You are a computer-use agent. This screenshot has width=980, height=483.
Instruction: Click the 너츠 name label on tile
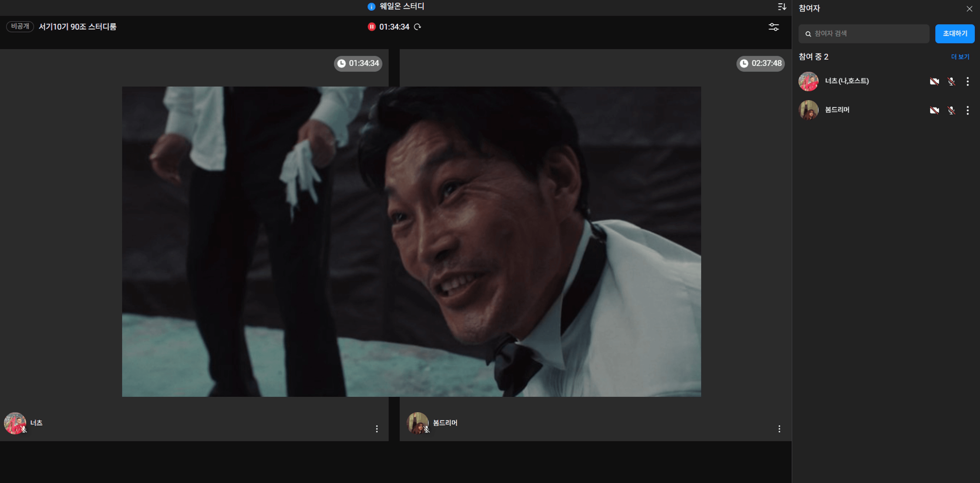pyautogui.click(x=36, y=423)
